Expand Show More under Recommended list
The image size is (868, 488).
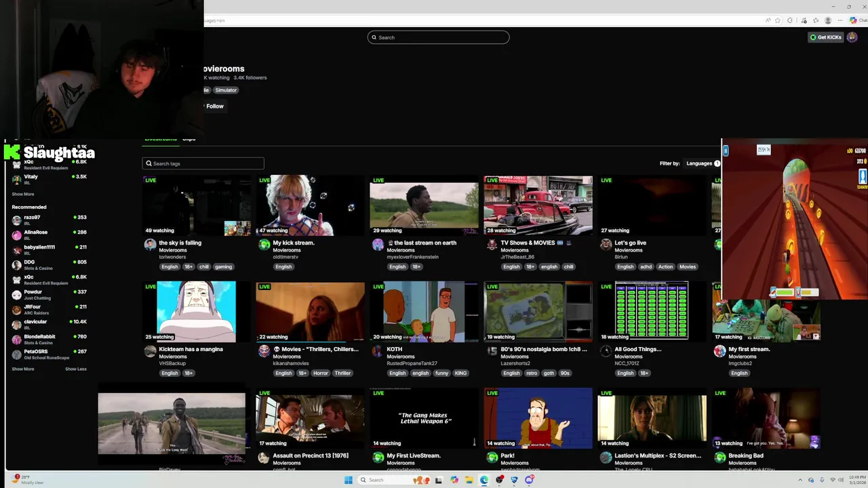click(22, 369)
